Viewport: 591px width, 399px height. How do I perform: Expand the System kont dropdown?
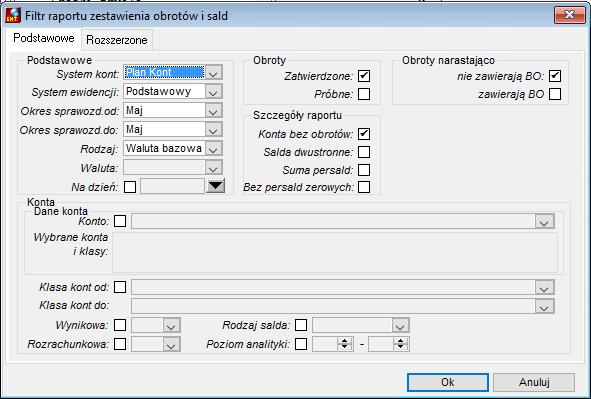click(x=213, y=72)
